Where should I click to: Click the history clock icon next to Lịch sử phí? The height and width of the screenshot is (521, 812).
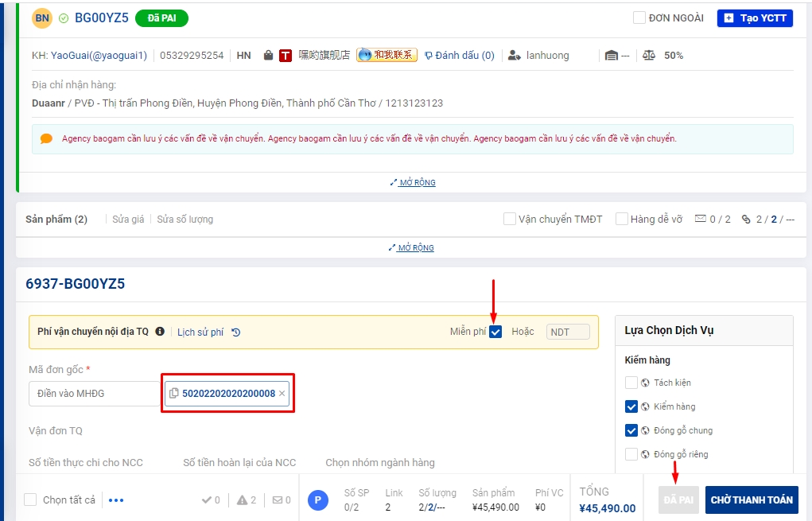[x=235, y=332]
